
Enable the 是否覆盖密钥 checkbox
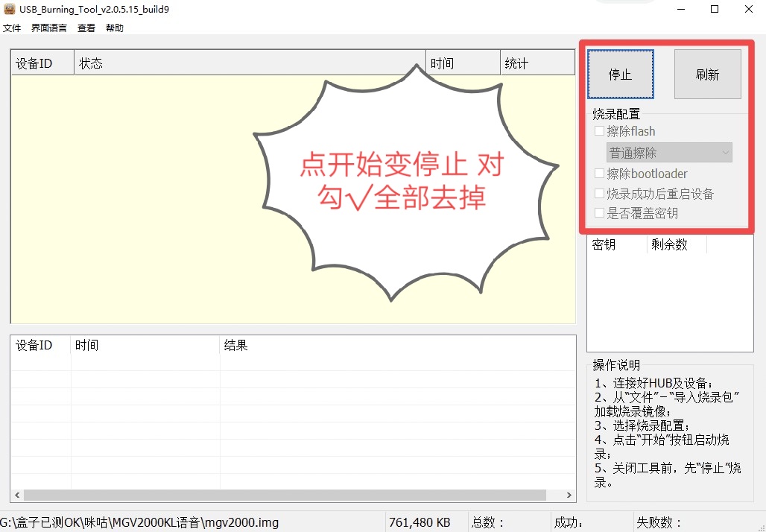click(599, 212)
